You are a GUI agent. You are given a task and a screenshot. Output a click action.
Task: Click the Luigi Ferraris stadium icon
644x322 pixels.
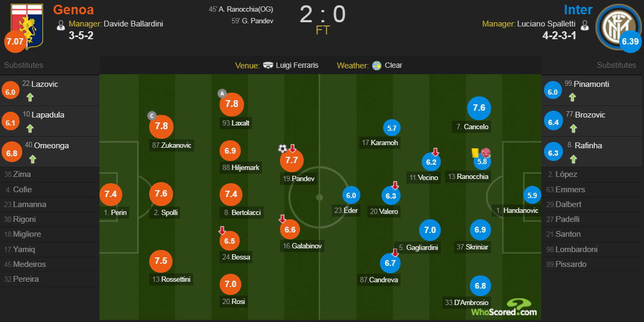tap(268, 66)
